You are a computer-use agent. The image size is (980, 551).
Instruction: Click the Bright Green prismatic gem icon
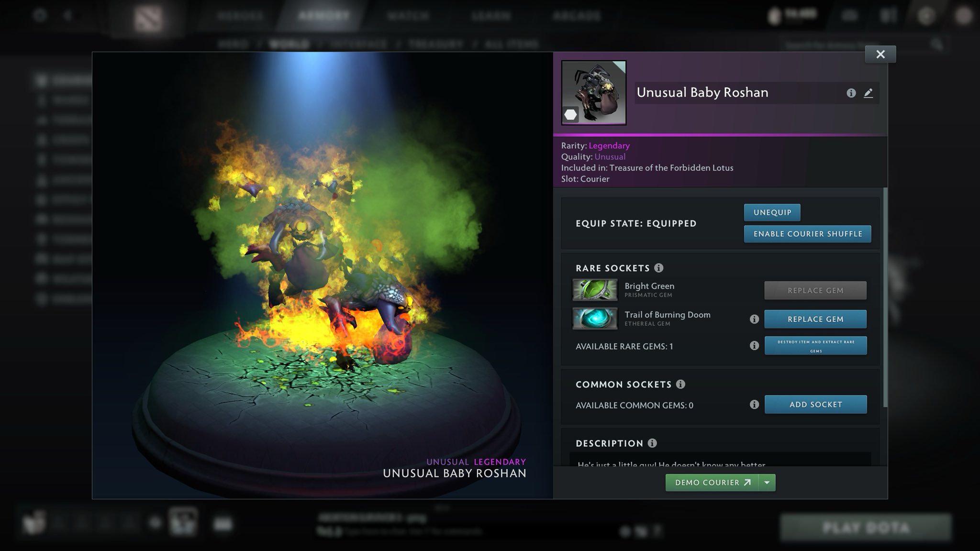click(595, 290)
